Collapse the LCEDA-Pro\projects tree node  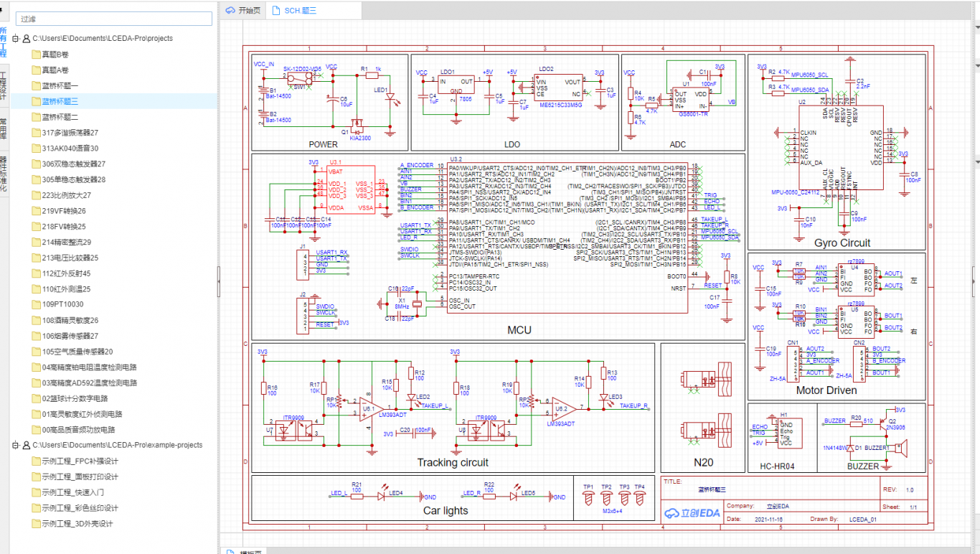15,39
